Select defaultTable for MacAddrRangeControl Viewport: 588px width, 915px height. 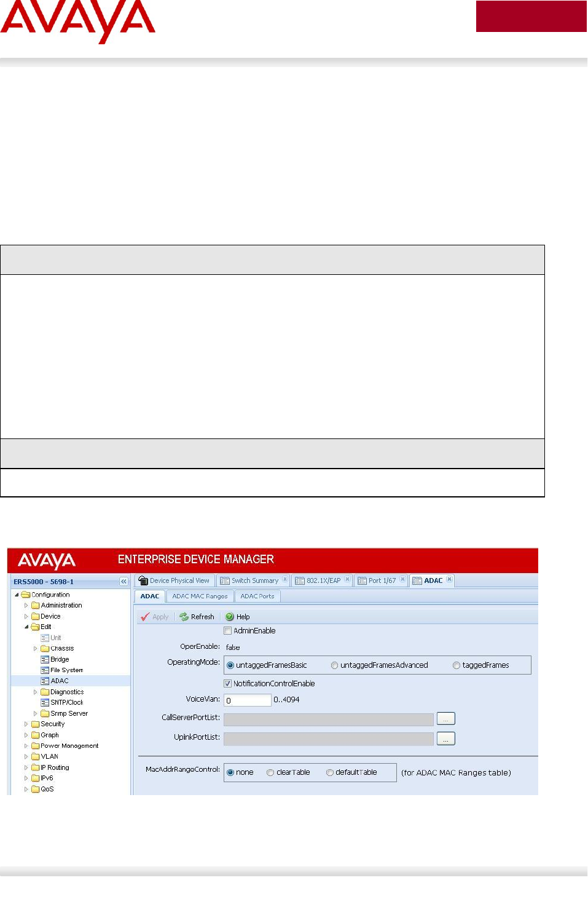coord(330,772)
